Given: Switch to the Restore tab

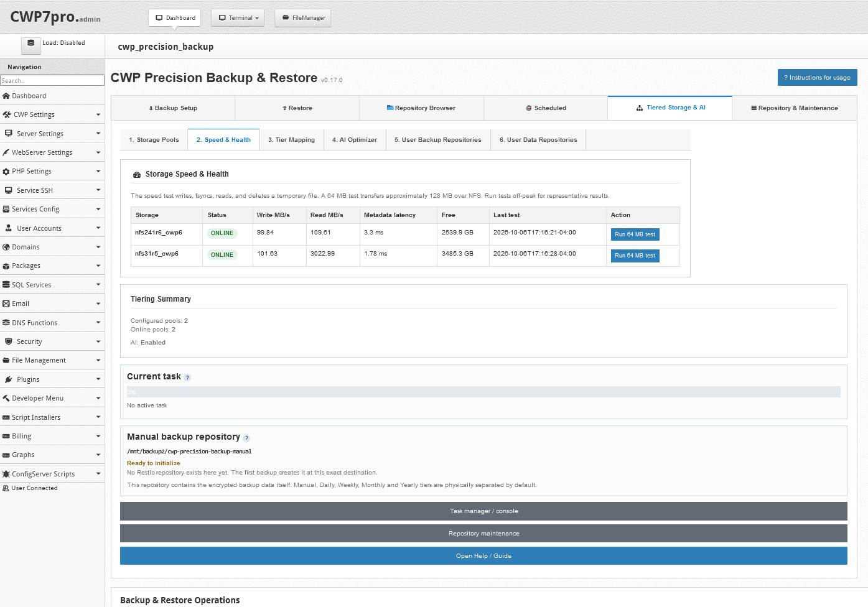Looking at the screenshot, I should point(297,108).
